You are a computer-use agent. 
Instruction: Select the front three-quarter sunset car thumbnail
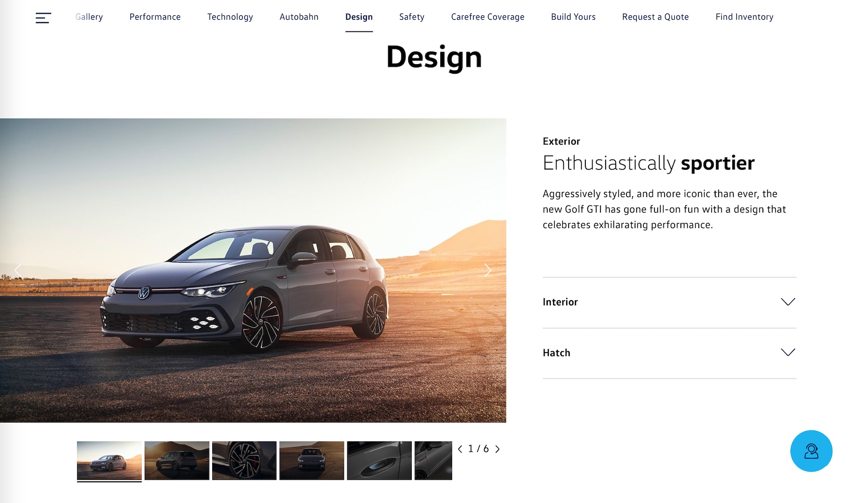tap(109, 460)
